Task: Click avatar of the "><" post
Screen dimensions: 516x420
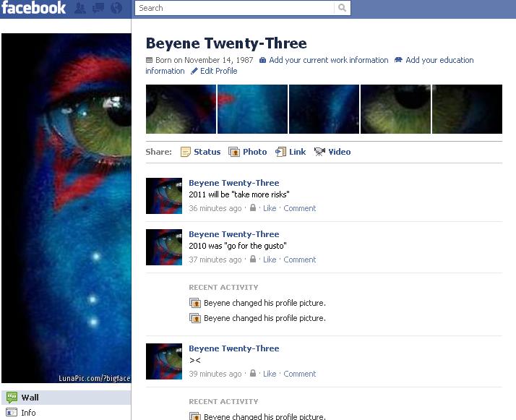Action: 164,361
